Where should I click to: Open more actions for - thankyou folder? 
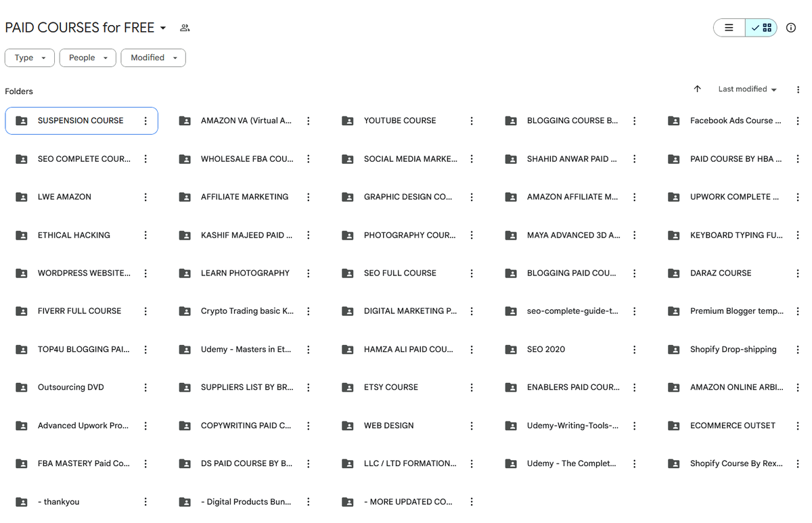click(x=145, y=502)
